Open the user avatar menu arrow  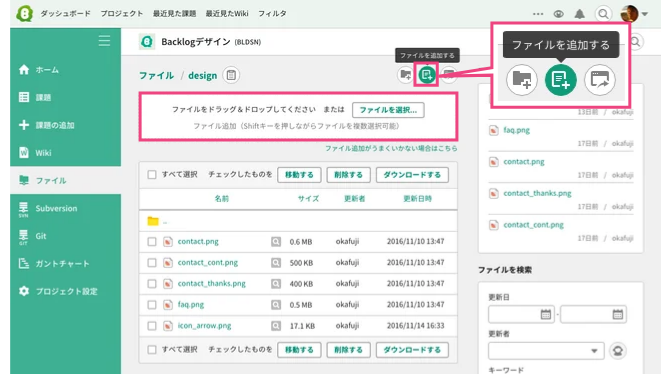pyautogui.click(x=645, y=14)
